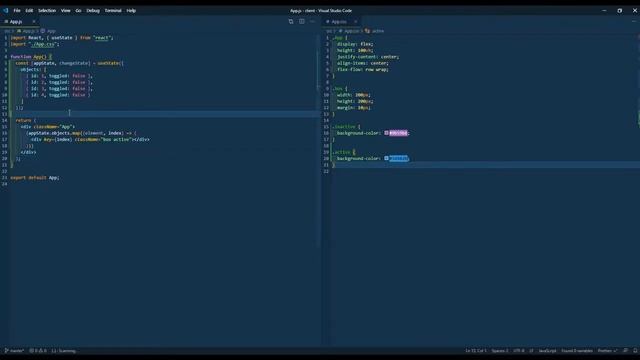Click the 'export default App;' line
Image resolution: width=640 pixels, height=360 pixels.
pos(35,178)
